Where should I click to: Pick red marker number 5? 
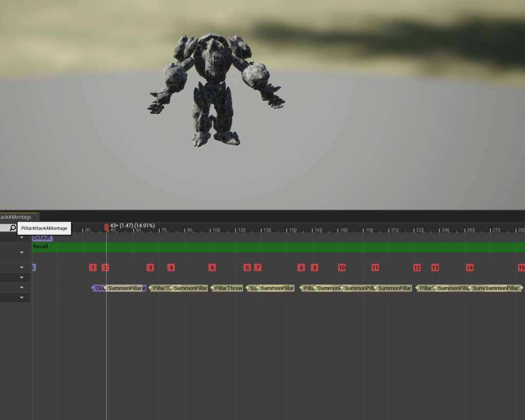coord(212,267)
